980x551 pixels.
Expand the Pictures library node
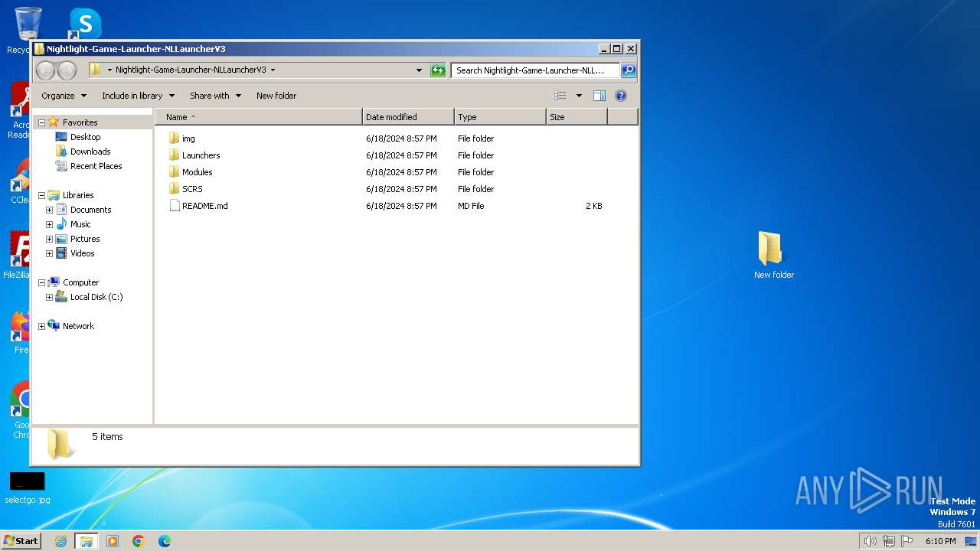coord(49,239)
